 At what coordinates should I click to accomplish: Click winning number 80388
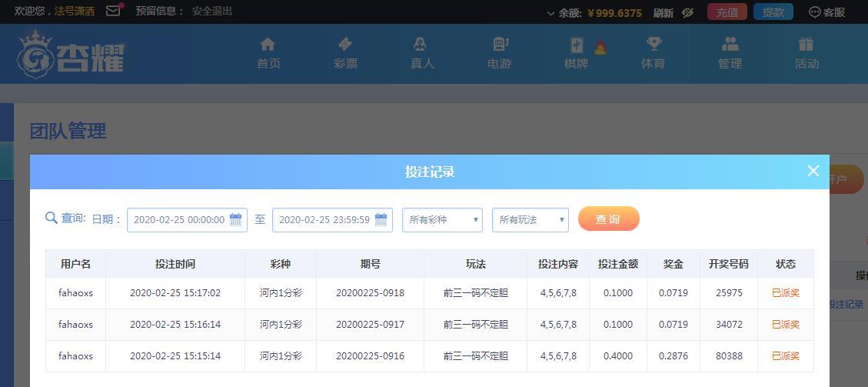click(729, 356)
